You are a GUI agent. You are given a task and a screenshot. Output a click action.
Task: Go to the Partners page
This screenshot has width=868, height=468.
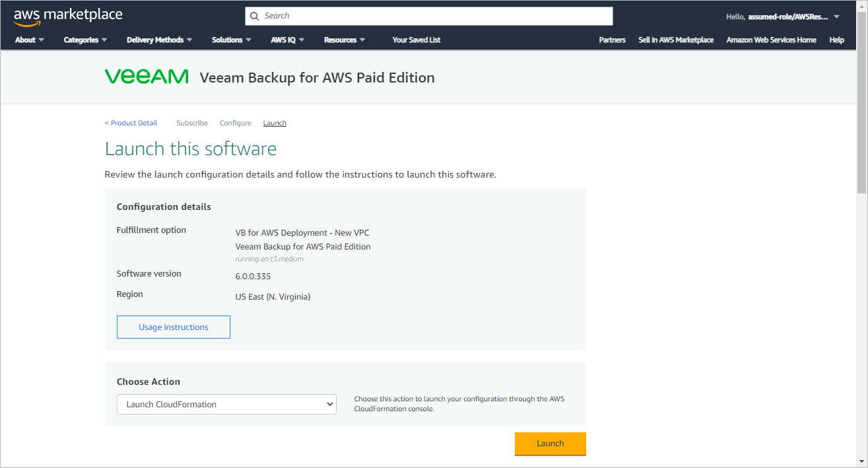(612, 40)
